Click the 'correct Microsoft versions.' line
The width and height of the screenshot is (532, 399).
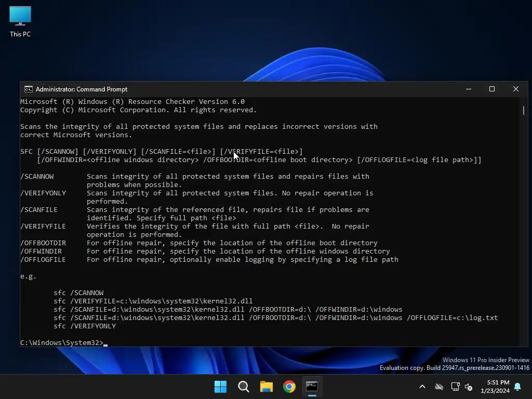[x=76, y=135]
